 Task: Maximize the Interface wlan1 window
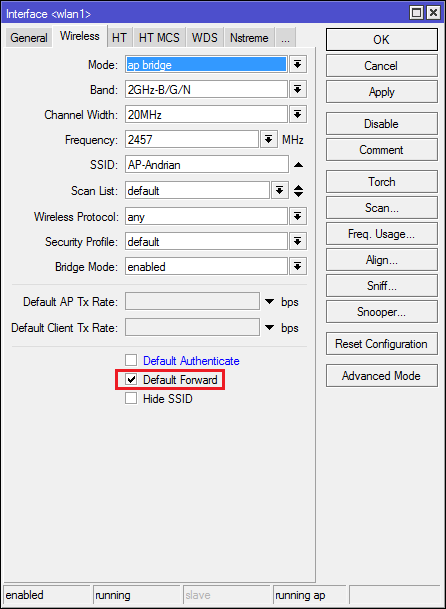pos(417,14)
